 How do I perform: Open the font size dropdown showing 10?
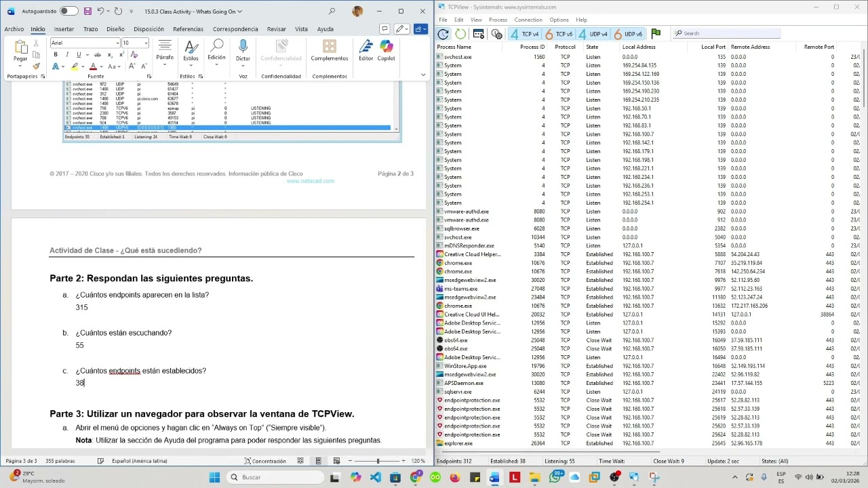click(x=146, y=43)
